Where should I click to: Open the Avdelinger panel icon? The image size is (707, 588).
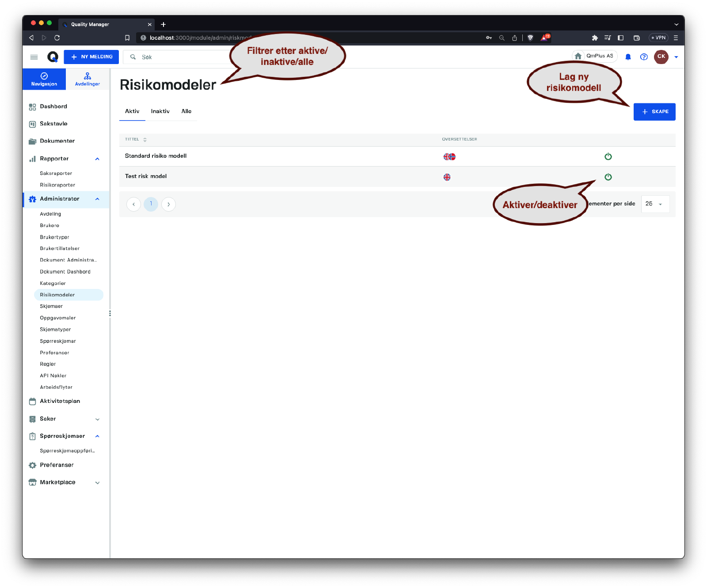point(87,79)
